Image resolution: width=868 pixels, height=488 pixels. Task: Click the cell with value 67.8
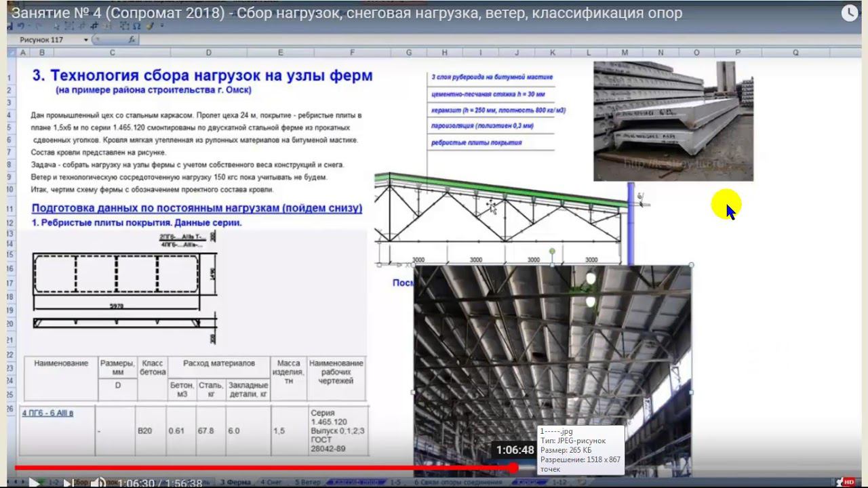pyautogui.click(x=206, y=430)
